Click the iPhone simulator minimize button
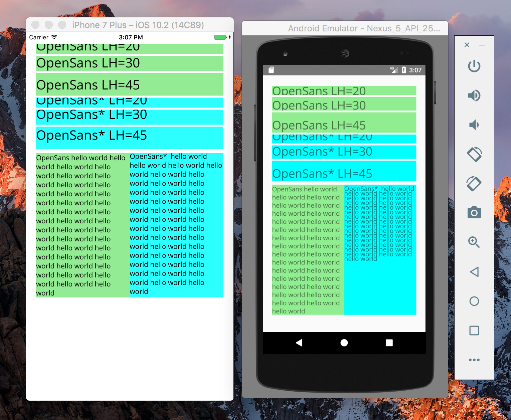 click(49, 25)
